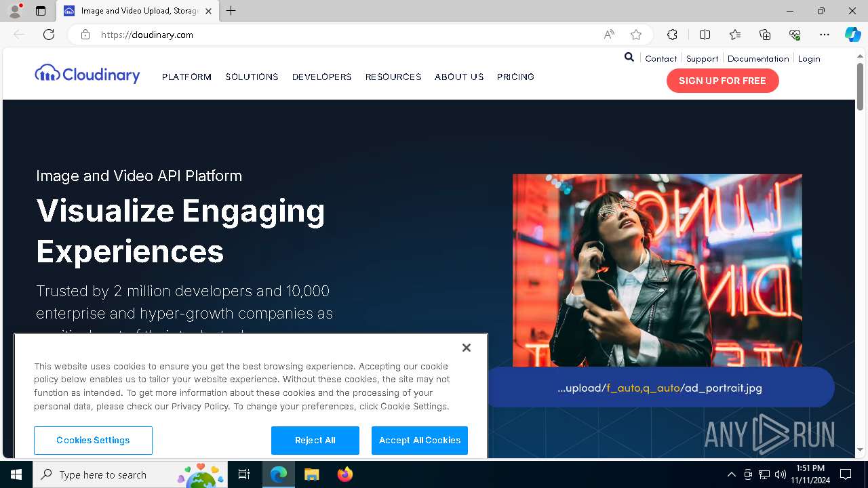Open Browser essentials heart icon

coord(795,35)
